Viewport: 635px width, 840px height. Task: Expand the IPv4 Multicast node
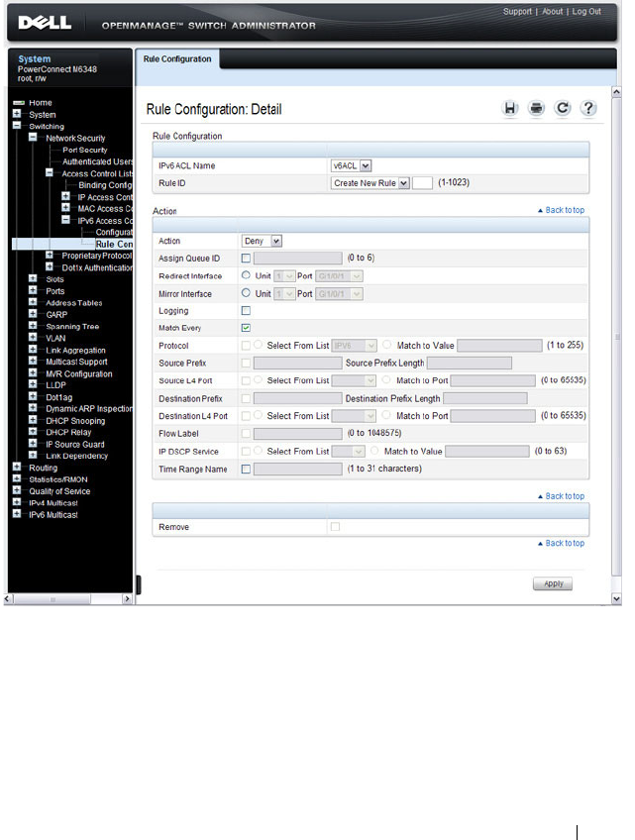coord(17,502)
